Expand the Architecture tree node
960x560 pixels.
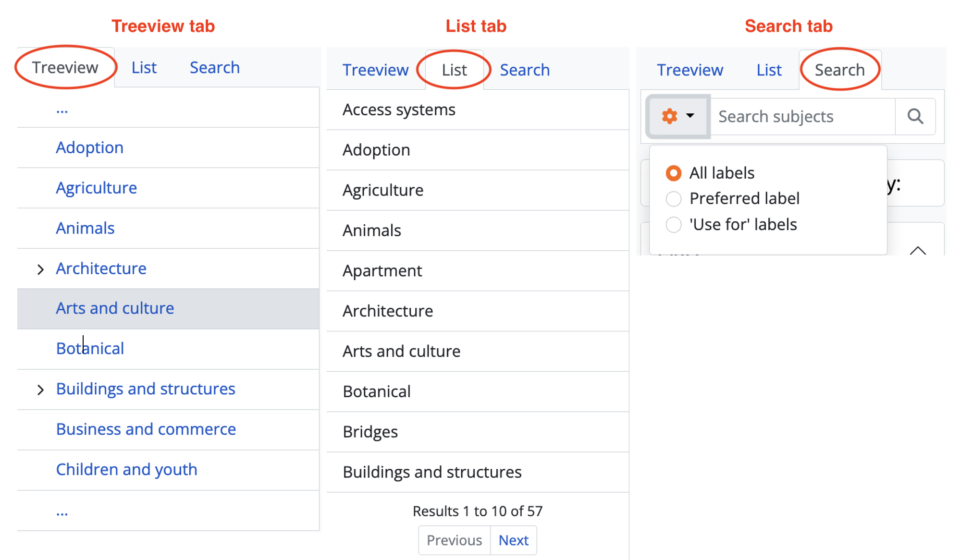(40, 269)
